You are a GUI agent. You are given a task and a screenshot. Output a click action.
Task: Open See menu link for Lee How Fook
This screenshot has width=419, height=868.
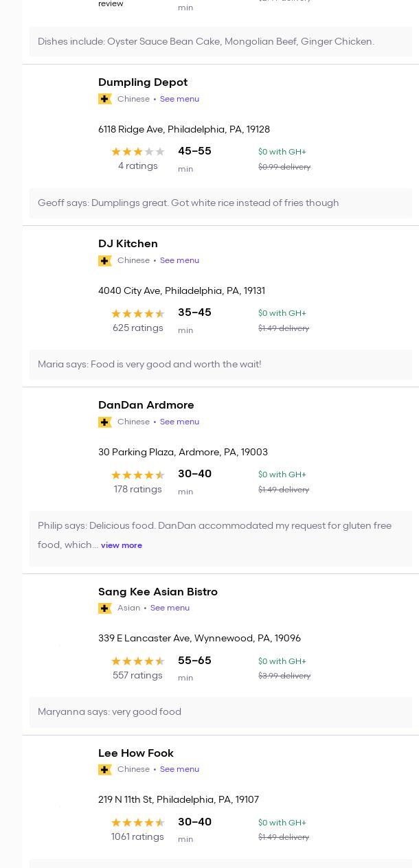179,769
